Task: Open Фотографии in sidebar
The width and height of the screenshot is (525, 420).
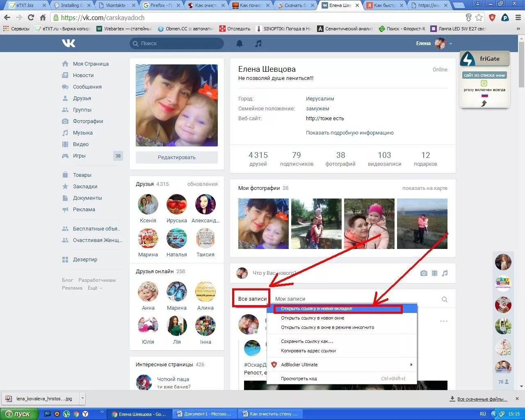Action: click(x=88, y=121)
